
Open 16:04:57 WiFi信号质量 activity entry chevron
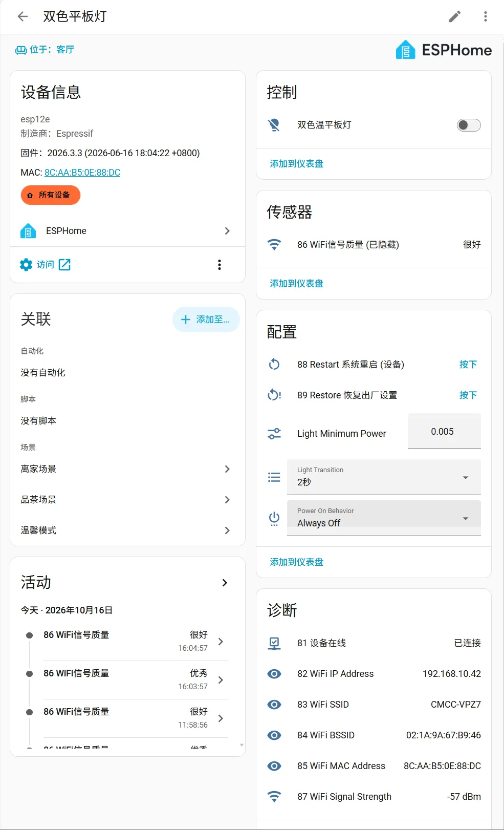click(x=221, y=642)
